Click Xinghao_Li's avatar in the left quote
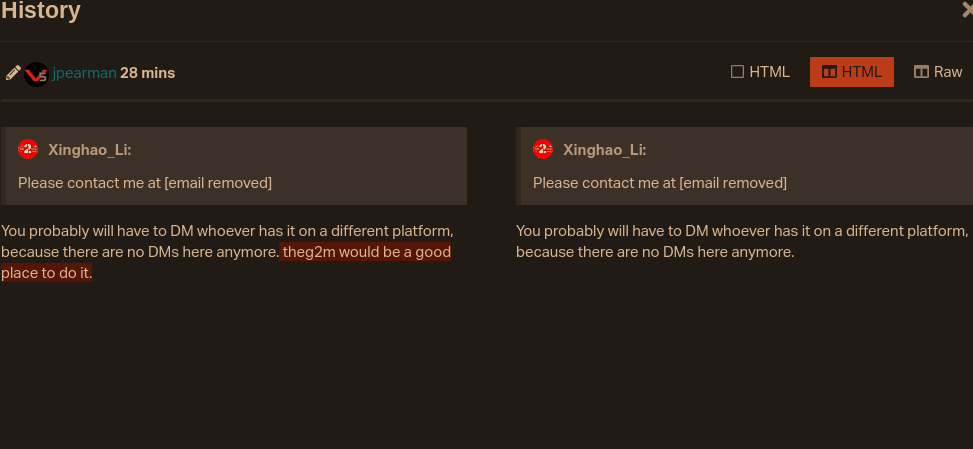This screenshot has height=449, width=973. pos(28,149)
